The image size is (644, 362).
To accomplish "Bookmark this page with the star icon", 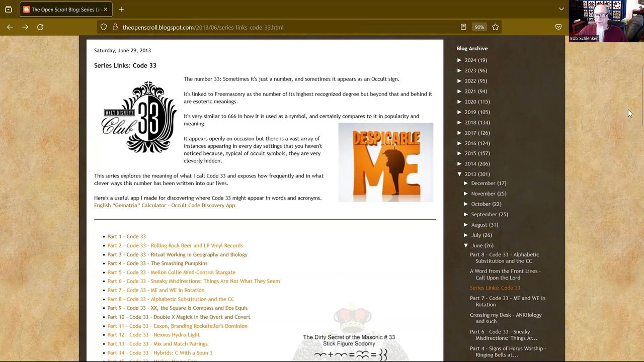I will click(x=496, y=27).
